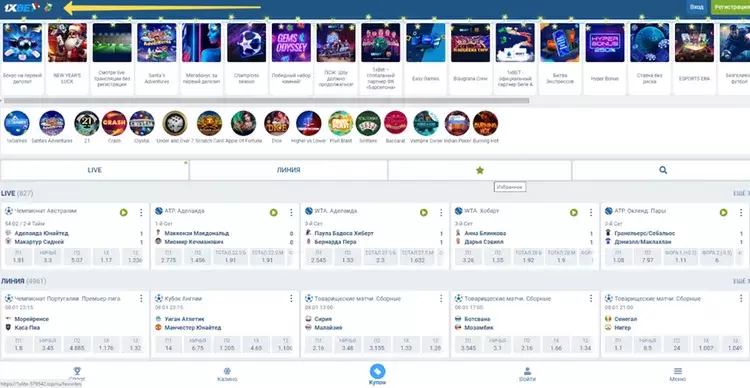750x388 pixels.
Task: Open the Купон bet slip button
Action: coord(377,374)
